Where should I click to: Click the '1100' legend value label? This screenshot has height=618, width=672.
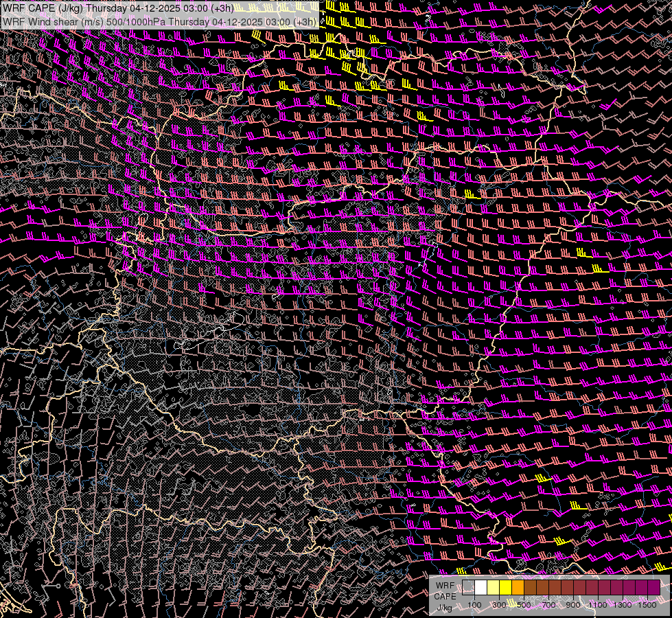pos(598,605)
